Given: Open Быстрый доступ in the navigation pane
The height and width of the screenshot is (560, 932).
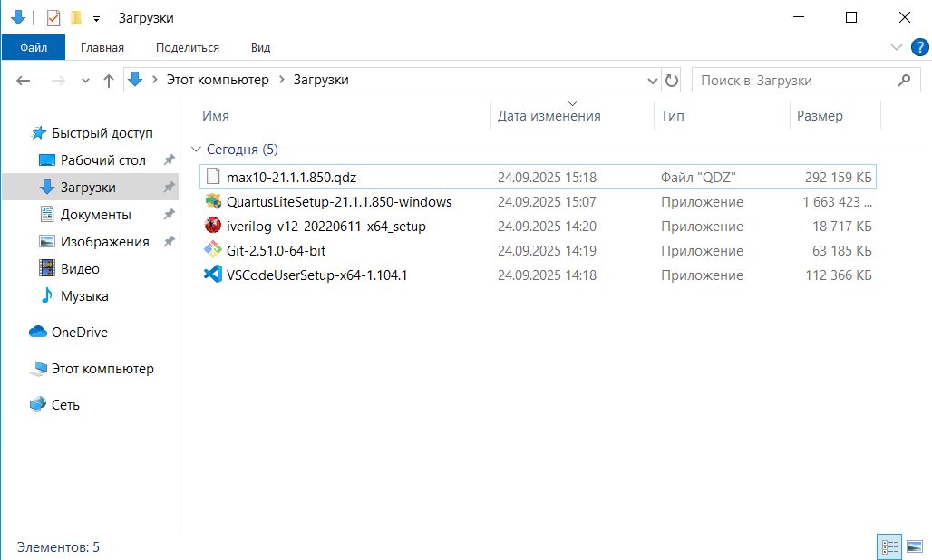Looking at the screenshot, I should point(102,133).
